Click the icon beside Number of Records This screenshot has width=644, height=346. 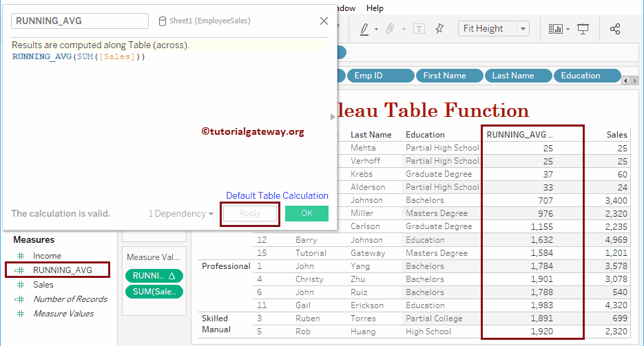[x=19, y=299]
